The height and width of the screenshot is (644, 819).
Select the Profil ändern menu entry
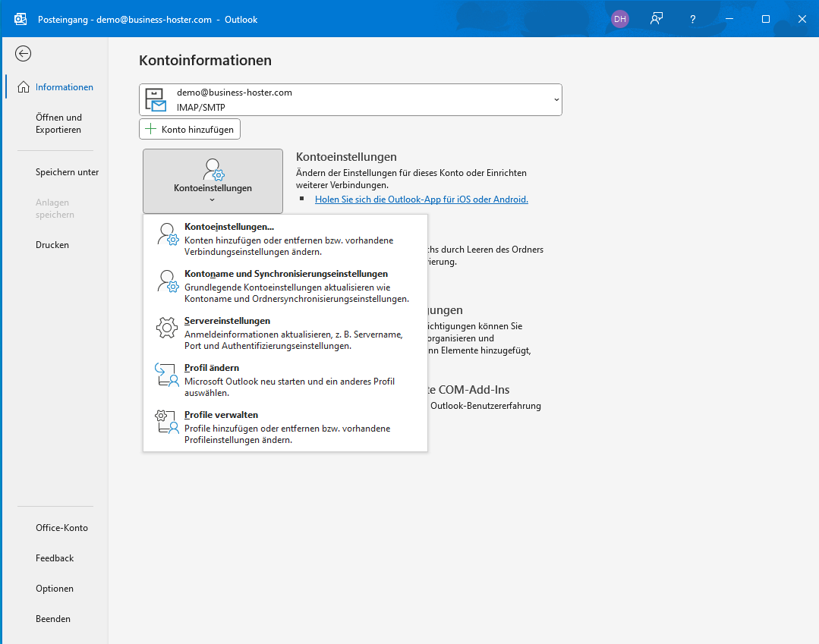pos(285,380)
